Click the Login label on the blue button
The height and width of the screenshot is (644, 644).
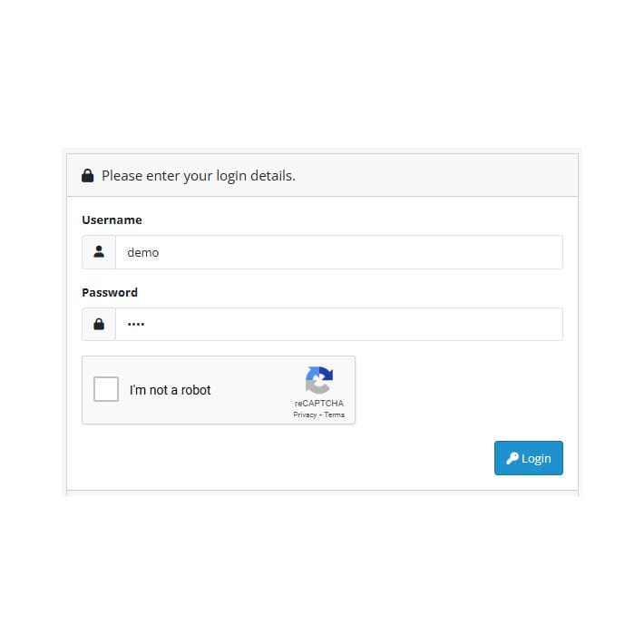536,458
